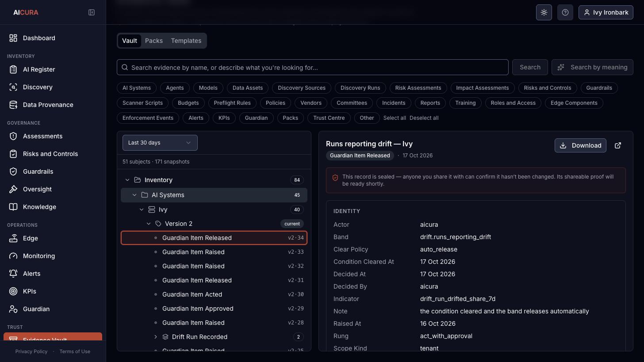This screenshot has width=644, height=362.
Task: Click the AI Register clipboard icon
Action: click(13, 69)
